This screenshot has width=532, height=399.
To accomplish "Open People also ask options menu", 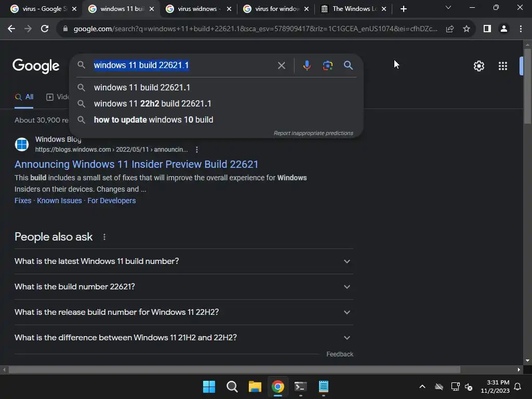I will (104, 237).
